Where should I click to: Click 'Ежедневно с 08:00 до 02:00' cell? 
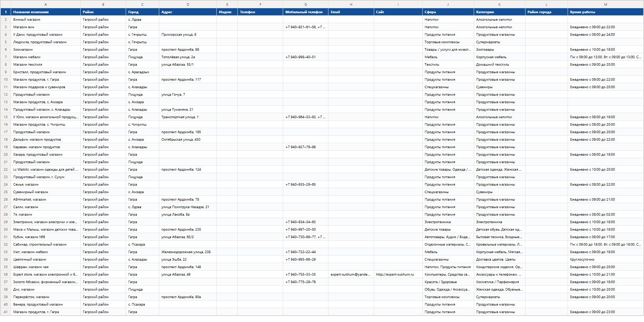(x=605, y=215)
